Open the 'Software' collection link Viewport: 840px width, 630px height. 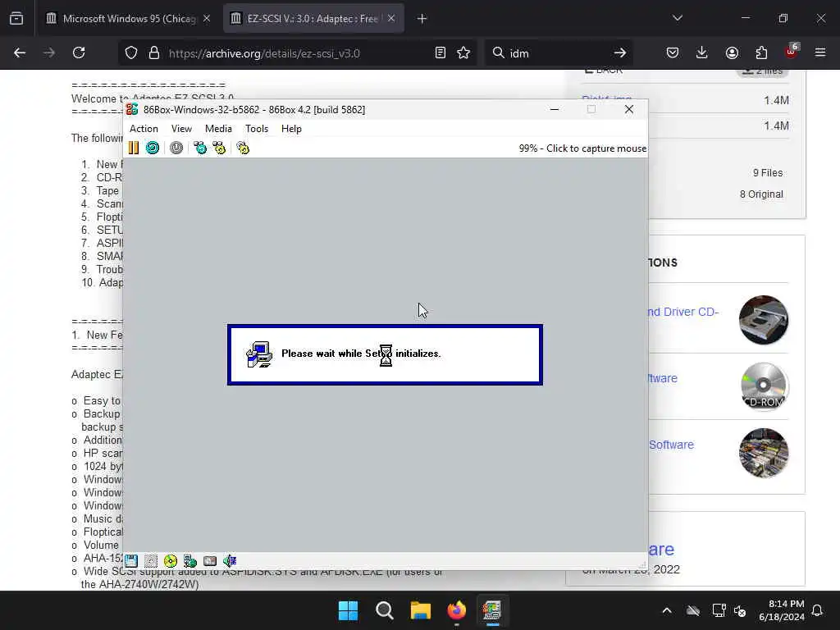671,445
